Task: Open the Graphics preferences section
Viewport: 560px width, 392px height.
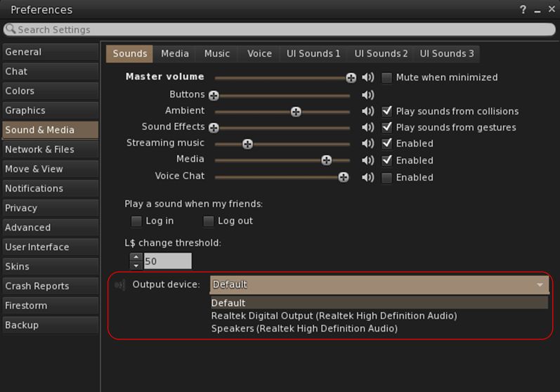Action: pyautogui.click(x=25, y=110)
